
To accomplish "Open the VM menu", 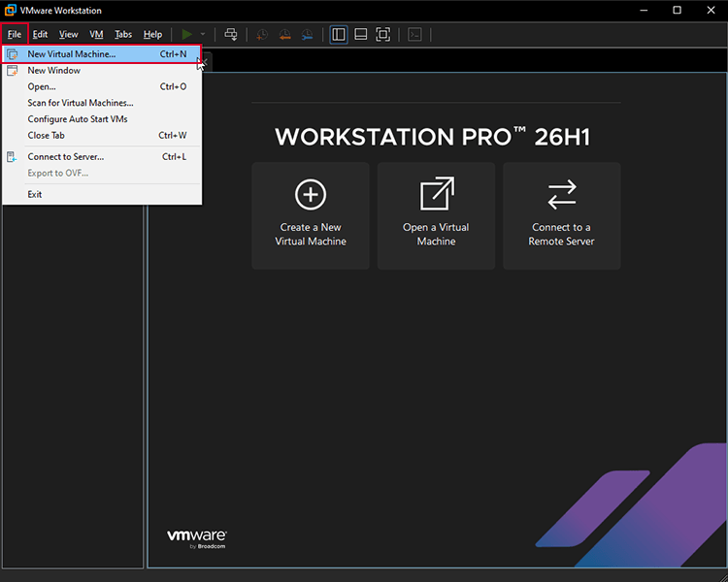I will 96,34.
